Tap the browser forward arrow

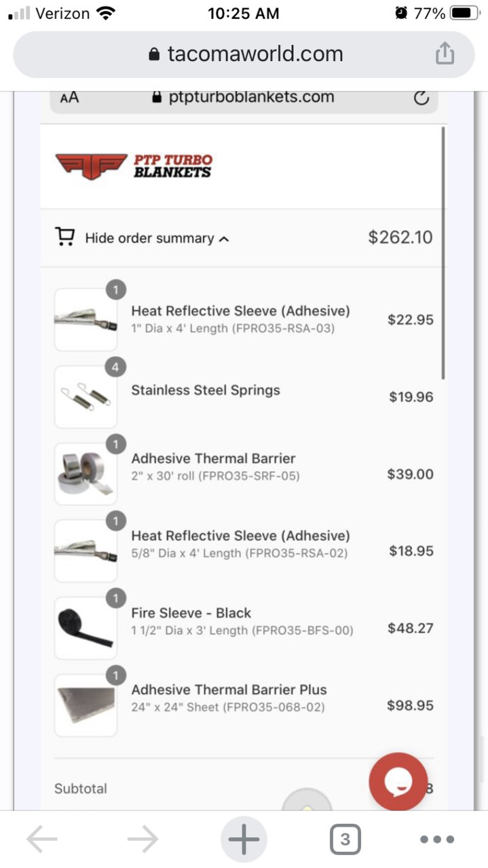(143, 840)
